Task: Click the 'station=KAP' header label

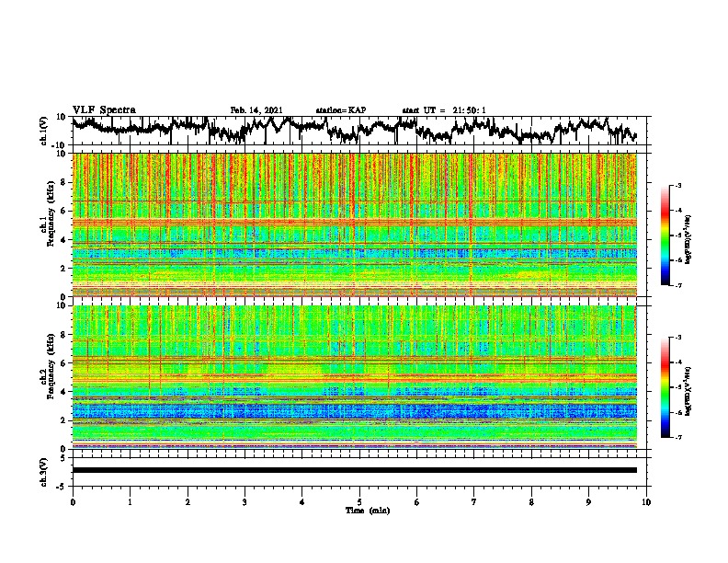Action: pyautogui.click(x=341, y=110)
